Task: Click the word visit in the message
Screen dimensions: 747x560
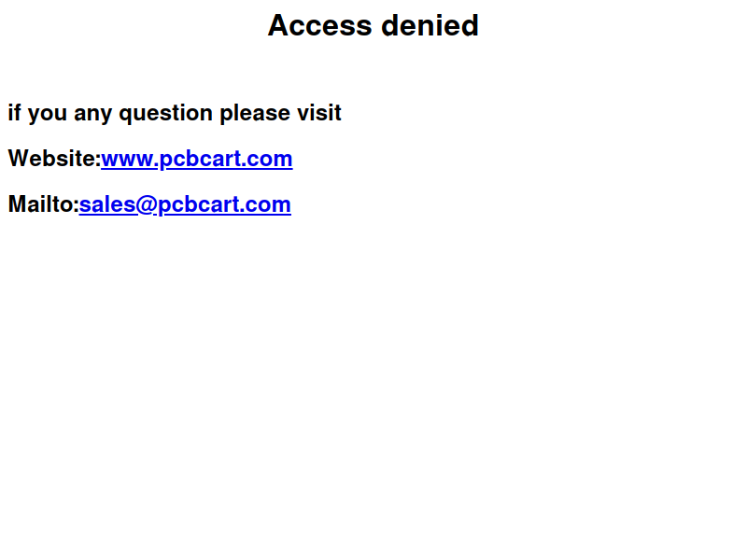Action: click(x=319, y=113)
